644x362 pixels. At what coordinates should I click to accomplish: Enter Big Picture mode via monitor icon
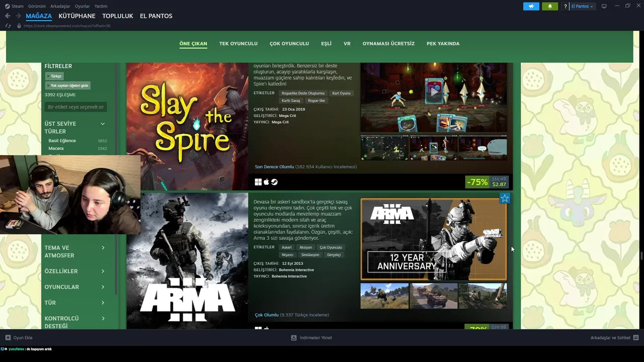click(604, 6)
